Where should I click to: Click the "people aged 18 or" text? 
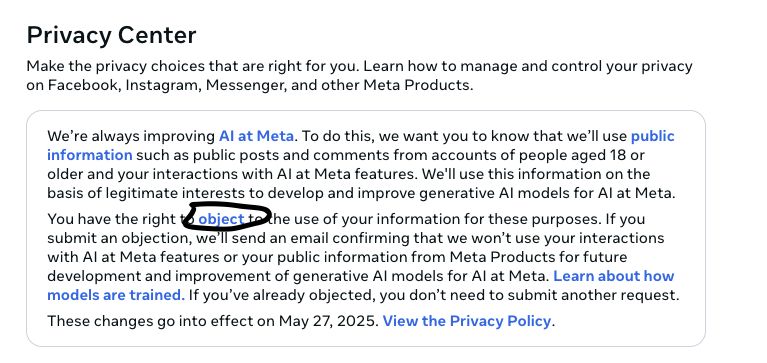coord(581,156)
